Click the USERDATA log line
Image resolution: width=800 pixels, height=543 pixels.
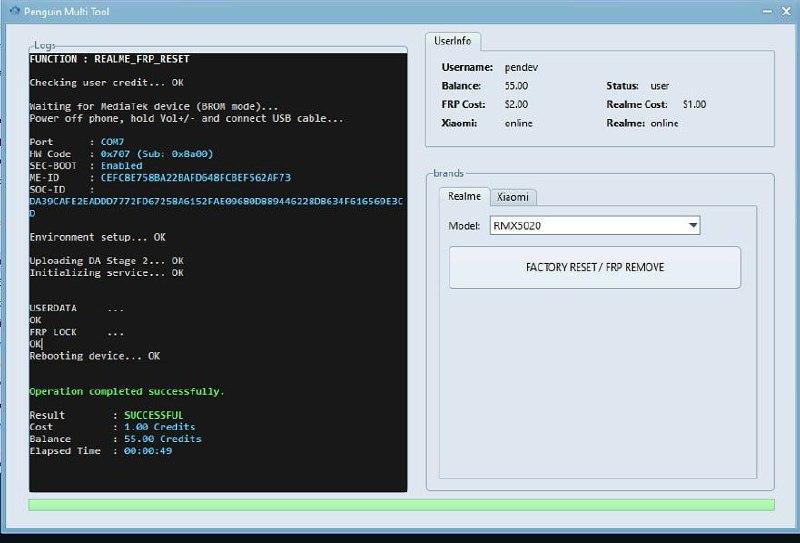pos(77,308)
